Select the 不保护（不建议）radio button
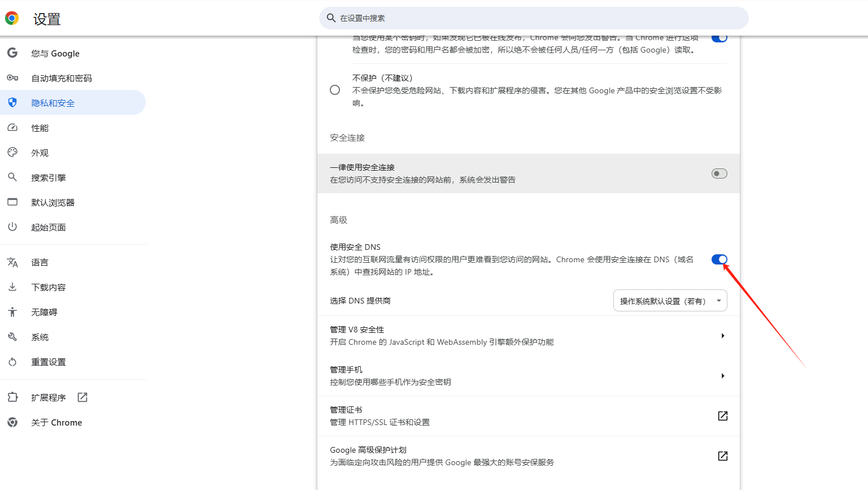The width and height of the screenshot is (868, 490). click(335, 90)
